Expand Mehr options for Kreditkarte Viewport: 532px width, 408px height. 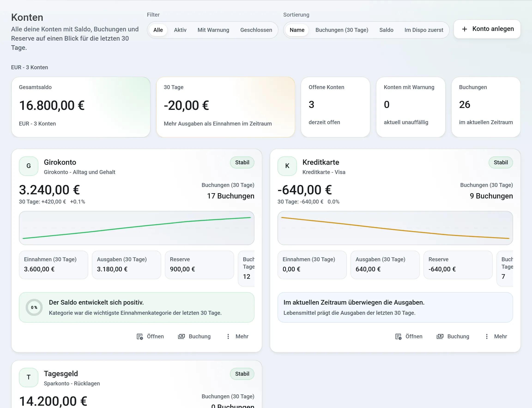[487, 336]
